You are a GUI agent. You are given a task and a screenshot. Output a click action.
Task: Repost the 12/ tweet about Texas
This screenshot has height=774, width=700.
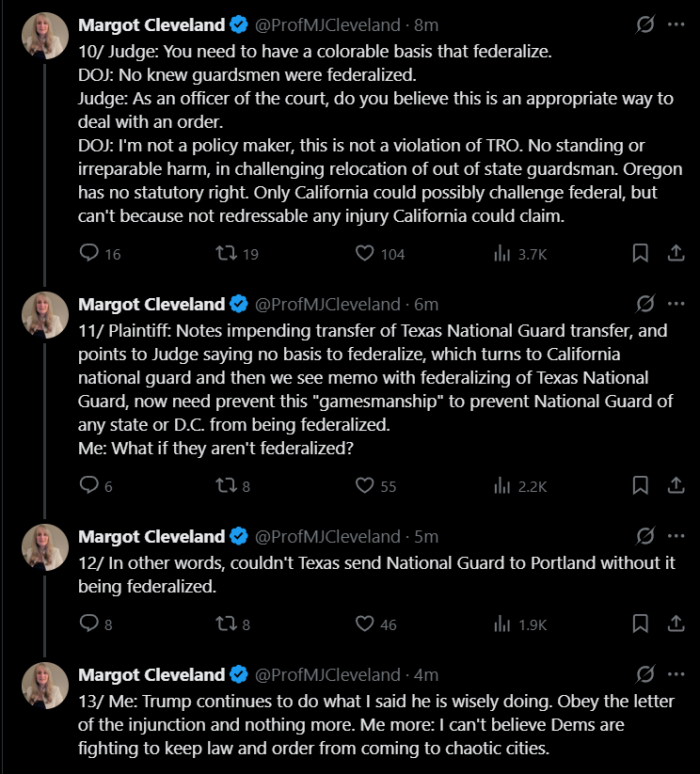pos(227,624)
